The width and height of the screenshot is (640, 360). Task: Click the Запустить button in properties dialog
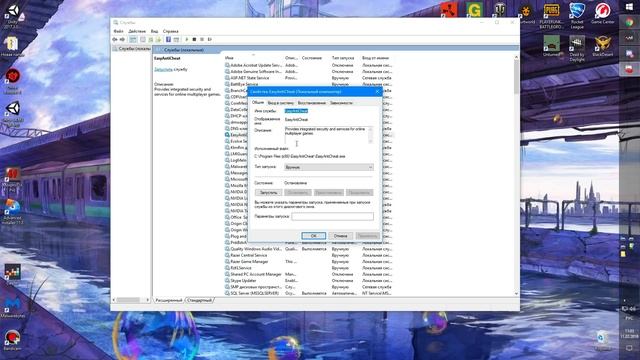pos(269,192)
